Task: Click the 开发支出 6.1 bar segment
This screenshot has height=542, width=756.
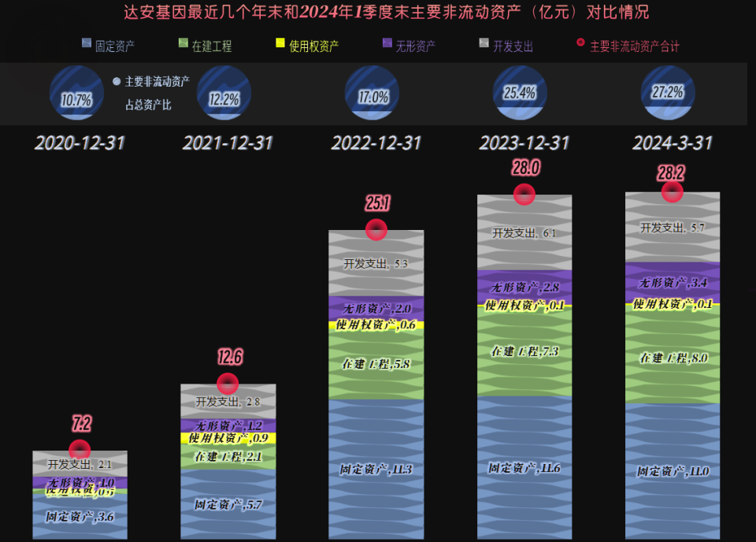Action: (x=524, y=232)
